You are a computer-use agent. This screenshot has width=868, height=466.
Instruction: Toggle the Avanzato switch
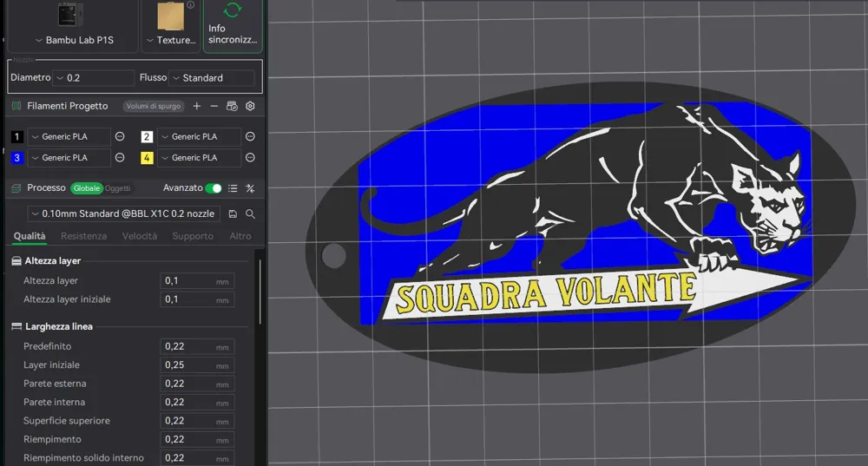pos(214,188)
